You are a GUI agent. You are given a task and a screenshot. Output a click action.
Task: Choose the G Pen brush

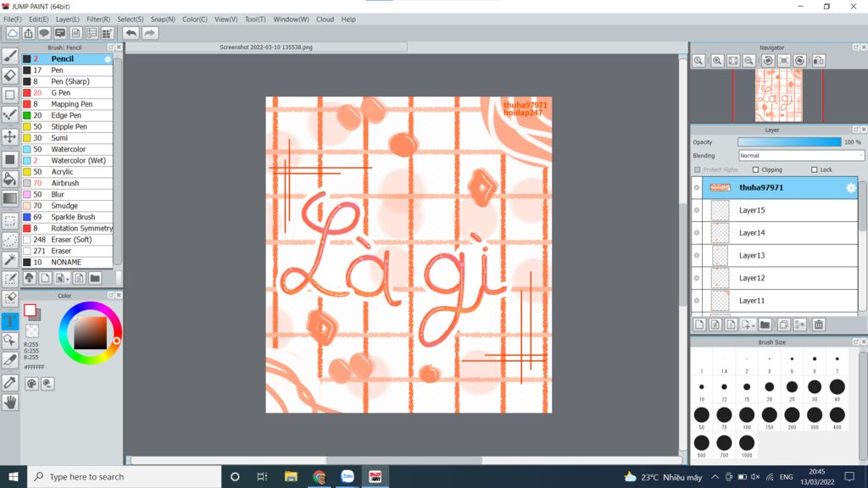pyautogui.click(x=67, y=93)
